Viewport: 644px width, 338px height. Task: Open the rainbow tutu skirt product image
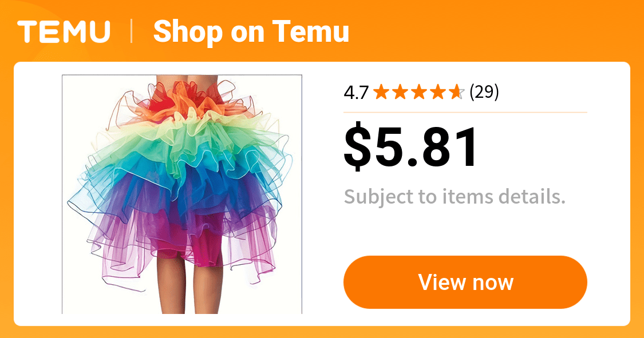coord(182,194)
